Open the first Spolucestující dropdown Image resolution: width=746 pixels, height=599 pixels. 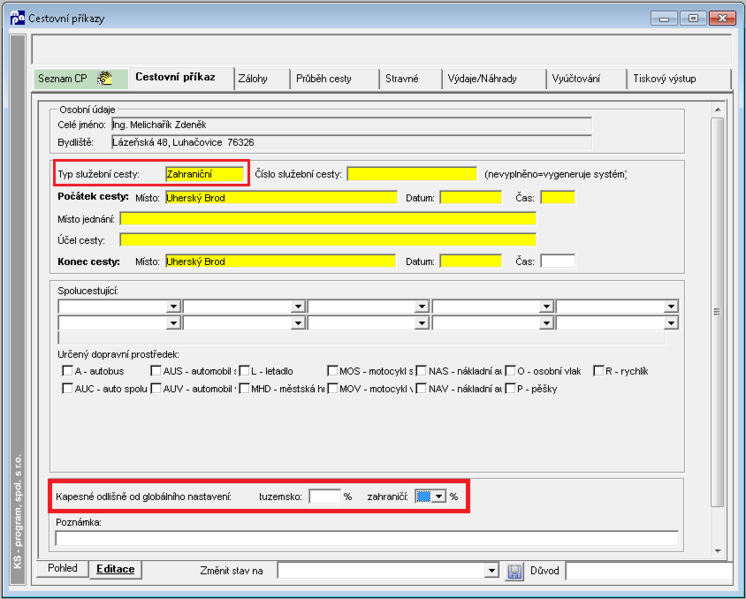[x=173, y=306]
